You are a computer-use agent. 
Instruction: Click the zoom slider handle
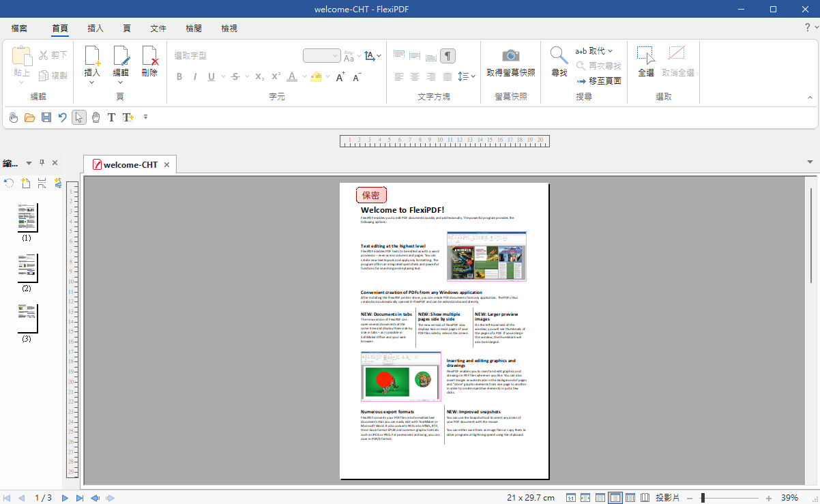[x=703, y=498]
